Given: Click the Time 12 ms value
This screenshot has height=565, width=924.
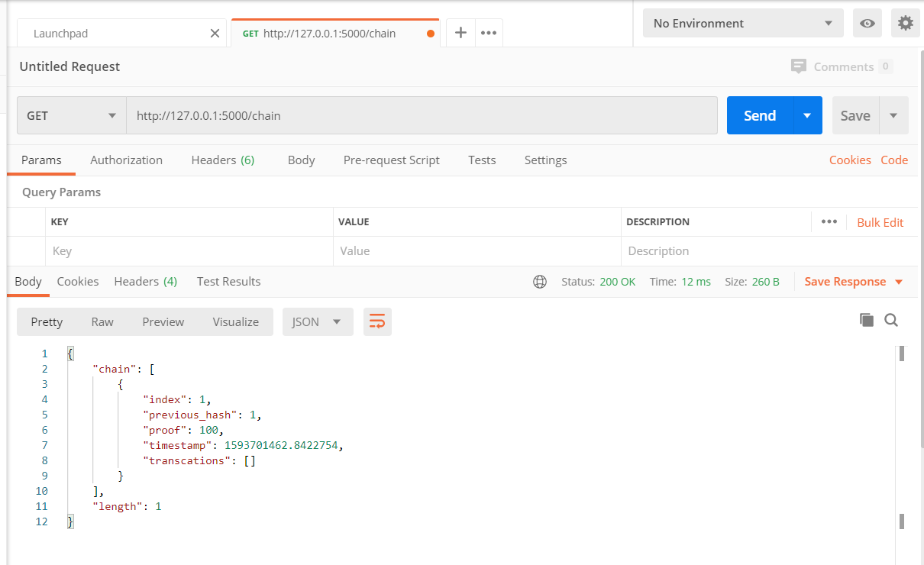Looking at the screenshot, I should coord(696,282).
